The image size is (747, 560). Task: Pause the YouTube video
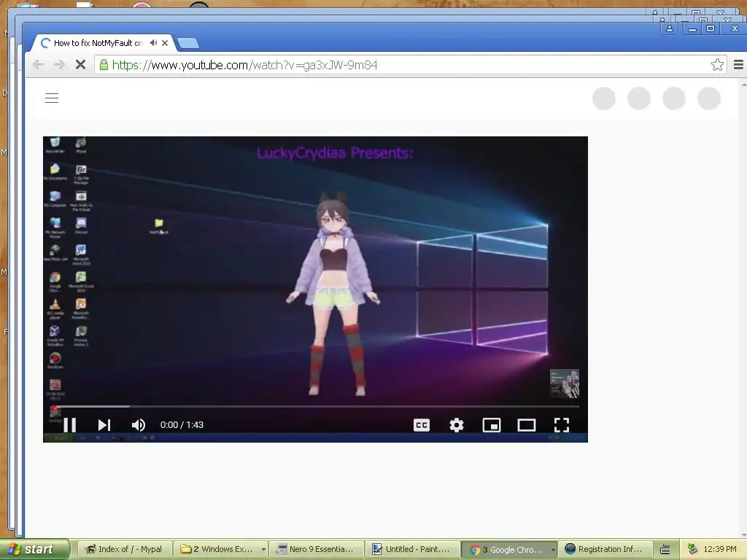pos(70,425)
